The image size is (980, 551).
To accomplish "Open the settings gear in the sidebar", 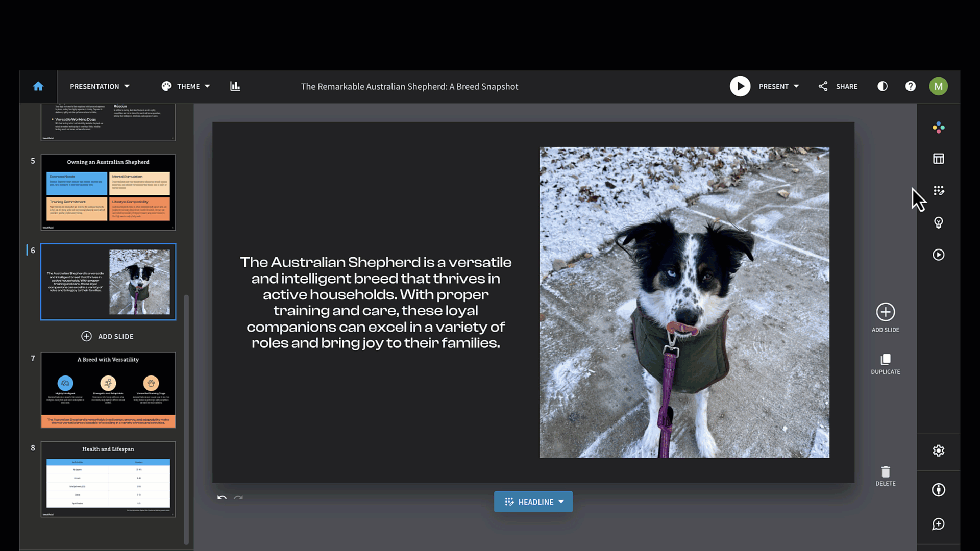I will click(938, 450).
